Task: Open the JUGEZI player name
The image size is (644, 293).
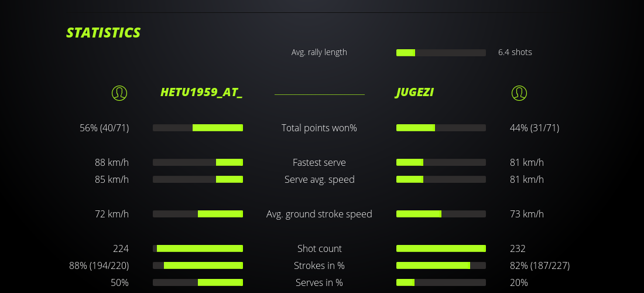Action: click(x=415, y=93)
